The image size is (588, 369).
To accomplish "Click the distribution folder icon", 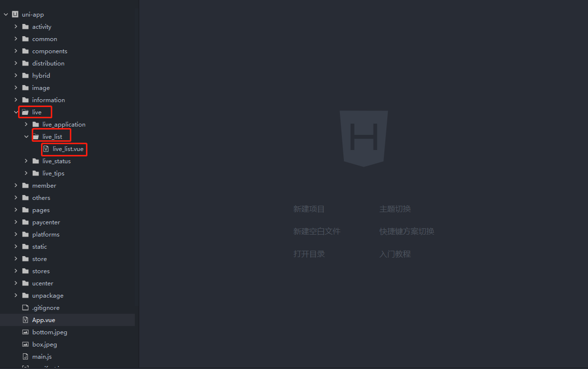I will [25, 64].
